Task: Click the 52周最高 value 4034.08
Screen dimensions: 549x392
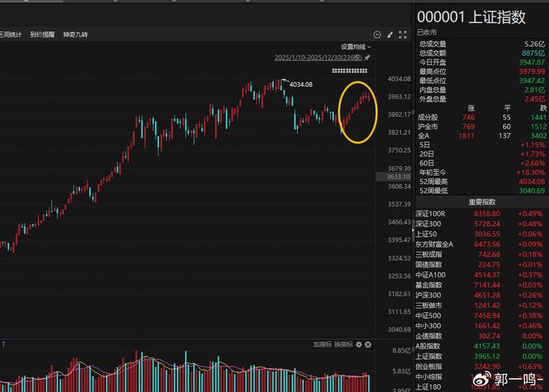Action: tap(532, 181)
